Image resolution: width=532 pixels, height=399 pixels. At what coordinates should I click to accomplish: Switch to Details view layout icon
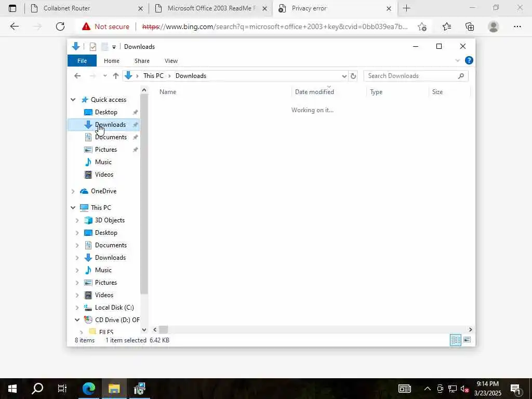click(455, 340)
